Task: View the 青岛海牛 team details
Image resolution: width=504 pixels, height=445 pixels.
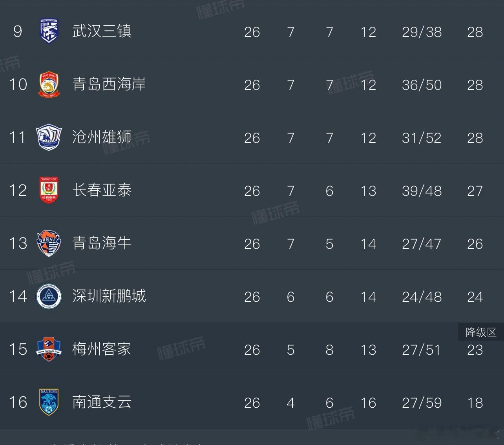Action: (102, 243)
